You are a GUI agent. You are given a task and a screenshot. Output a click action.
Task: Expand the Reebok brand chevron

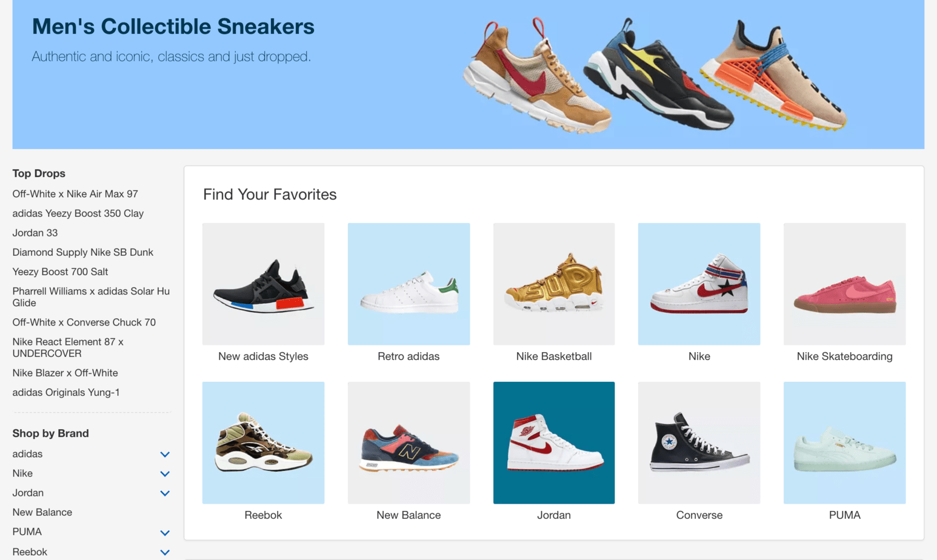165,552
